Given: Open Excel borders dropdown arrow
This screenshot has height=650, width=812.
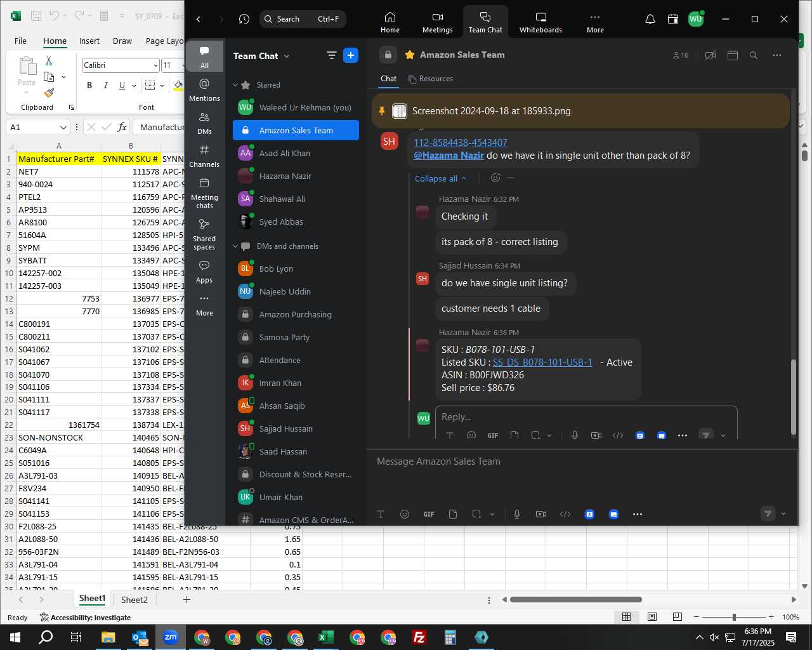Looking at the screenshot, I should pyautogui.click(x=162, y=85).
